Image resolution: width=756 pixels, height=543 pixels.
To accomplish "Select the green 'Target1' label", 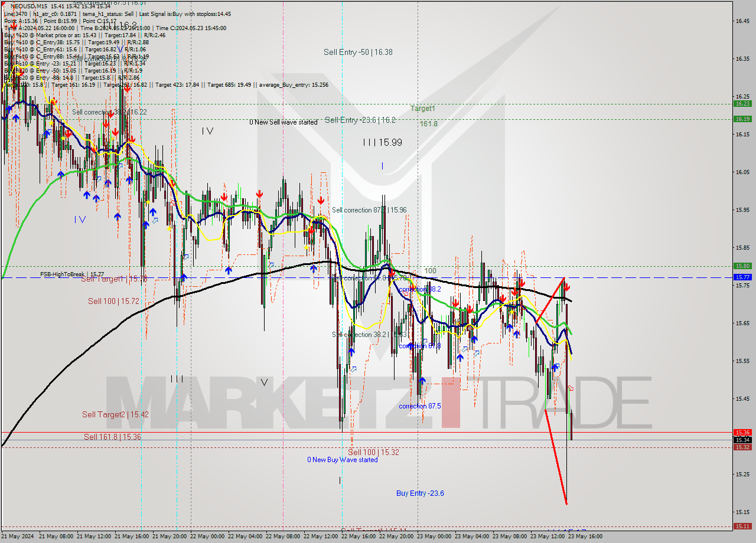I will 423,109.
